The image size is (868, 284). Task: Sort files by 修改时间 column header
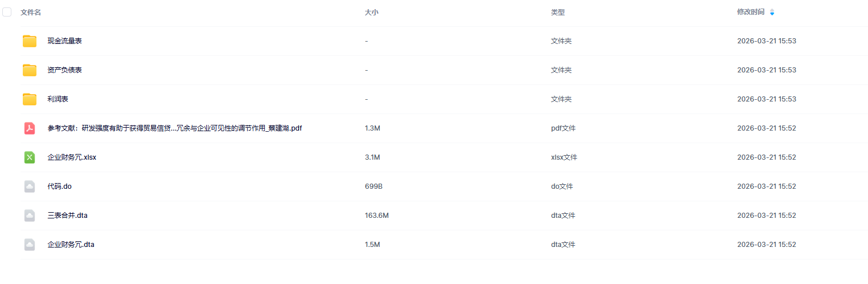point(751,12)
